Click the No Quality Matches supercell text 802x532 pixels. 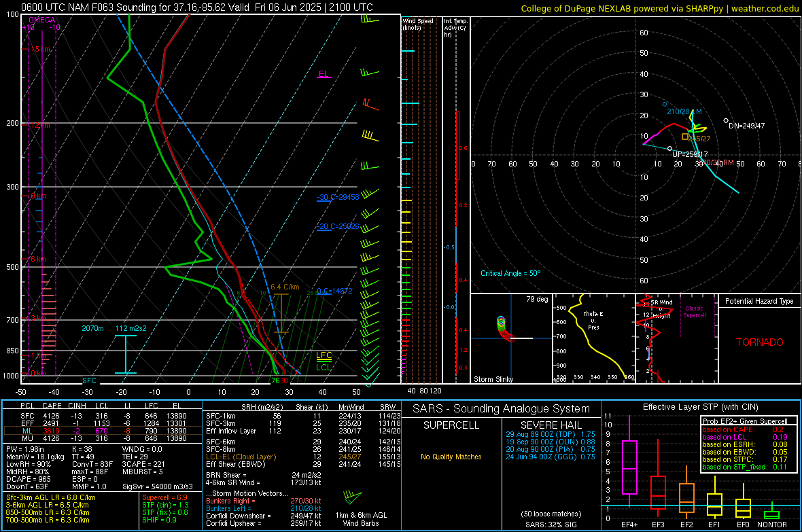point(451,457)
